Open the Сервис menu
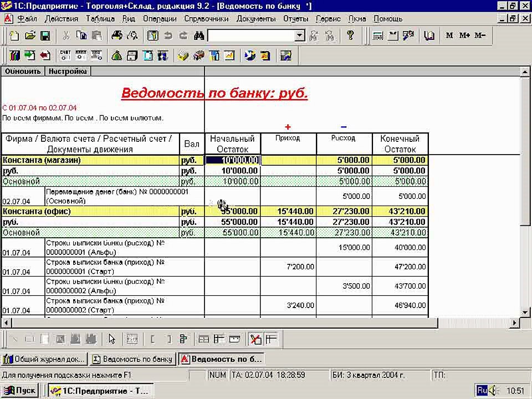Screen dimensions: 532x399 [328, 19]
